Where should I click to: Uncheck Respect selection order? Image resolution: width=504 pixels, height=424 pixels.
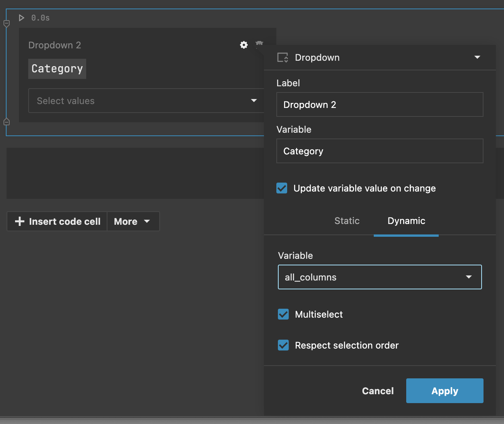point(283,345)
